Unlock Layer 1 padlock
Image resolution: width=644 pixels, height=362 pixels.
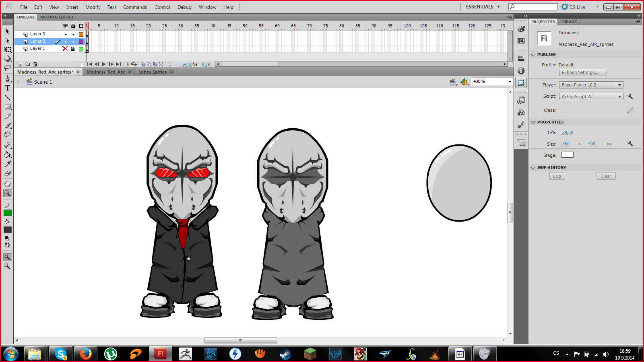(73, 49)
